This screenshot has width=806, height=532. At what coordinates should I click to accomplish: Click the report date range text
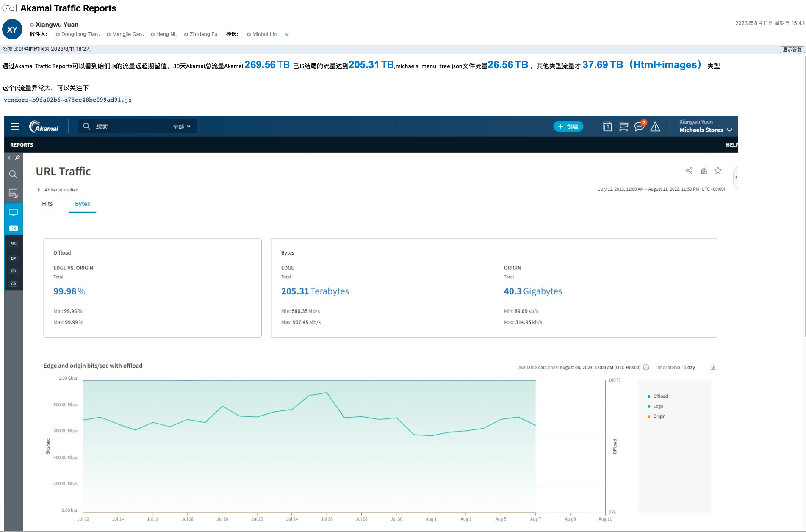661,189
